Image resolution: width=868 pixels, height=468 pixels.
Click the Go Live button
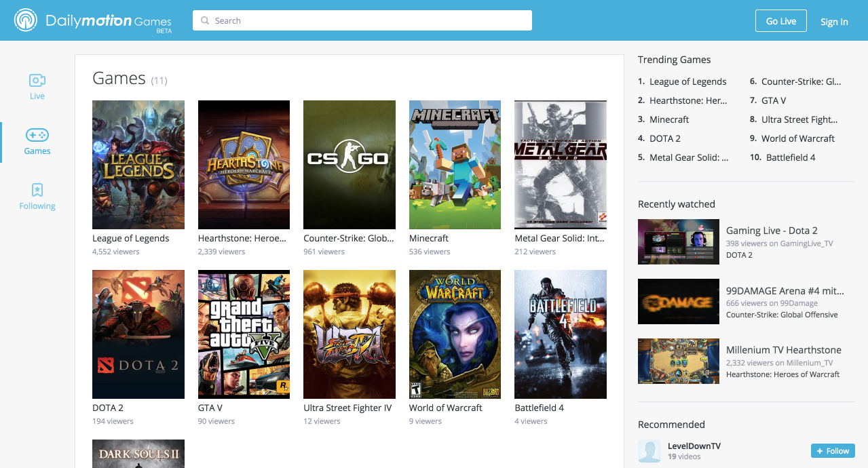coord(781,21)
